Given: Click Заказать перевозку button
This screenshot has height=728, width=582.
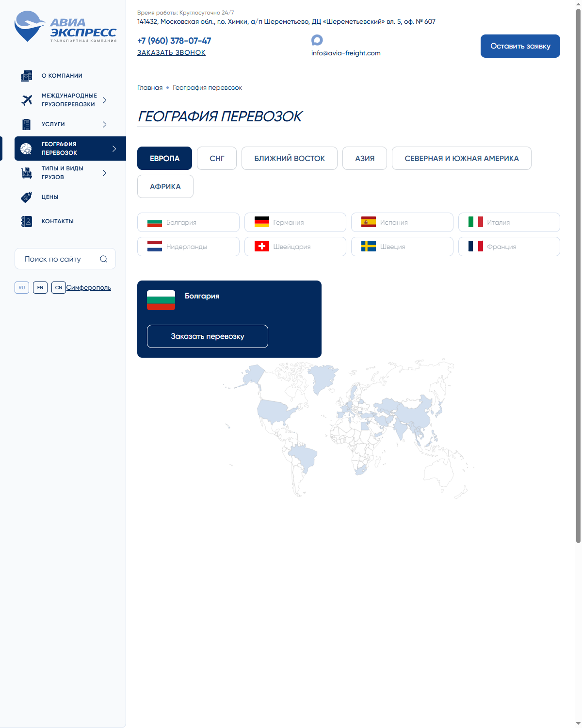Looking at the screenshot, I should click(208, 336).
